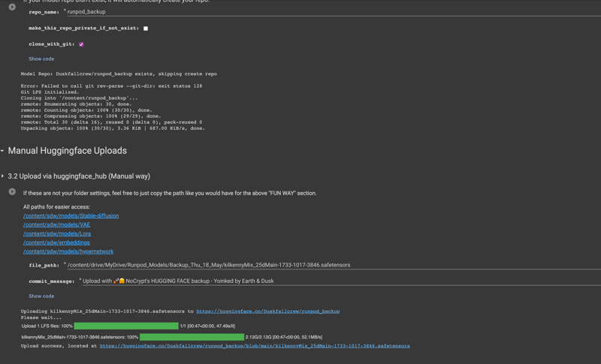Image resolution: width=601 pixels, height=364 pixels.
Task: Open the Duskfallcrew/runpod_backup upload destination link
Action: pos(268,311)
